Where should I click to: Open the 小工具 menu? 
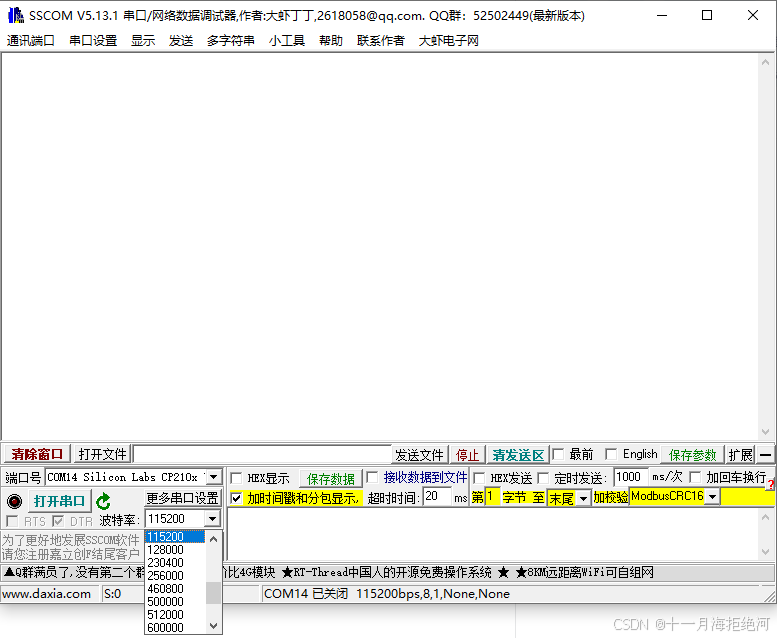(x=287, y=41)
